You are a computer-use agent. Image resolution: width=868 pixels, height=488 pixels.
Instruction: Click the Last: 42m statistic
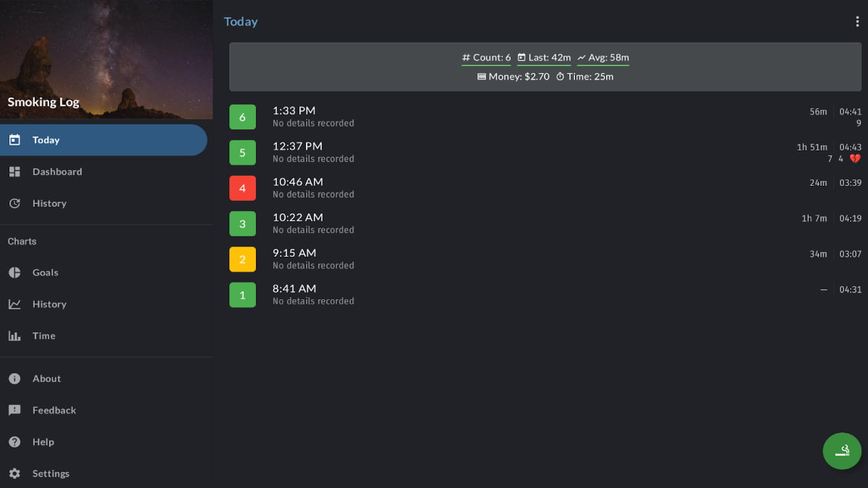pos(544,58)
